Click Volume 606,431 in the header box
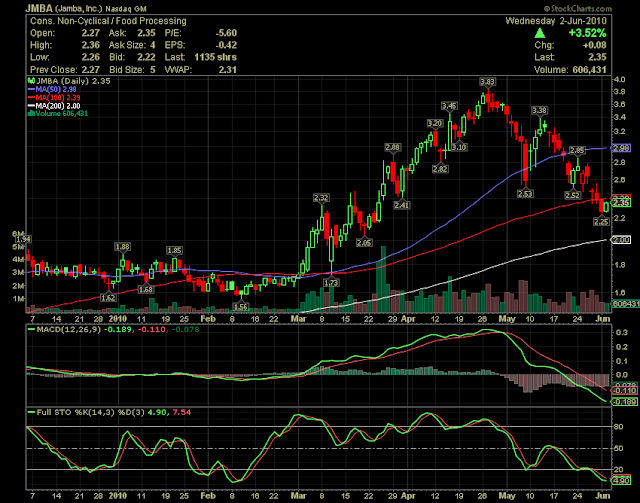640x503 pixels. [x=570, y=69]
